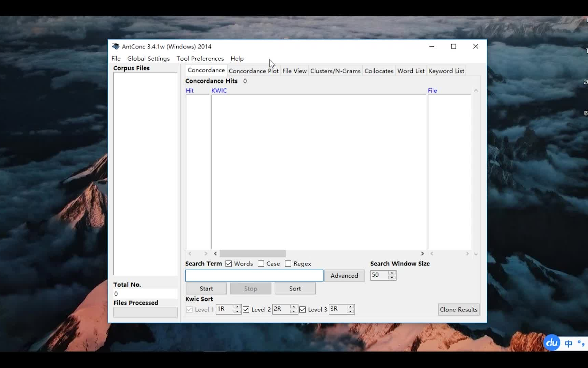The height and width of the screenshot is (368, 588).
Task: Open the Clusters/N-Grams tab
Action: [x=335, y=71]
